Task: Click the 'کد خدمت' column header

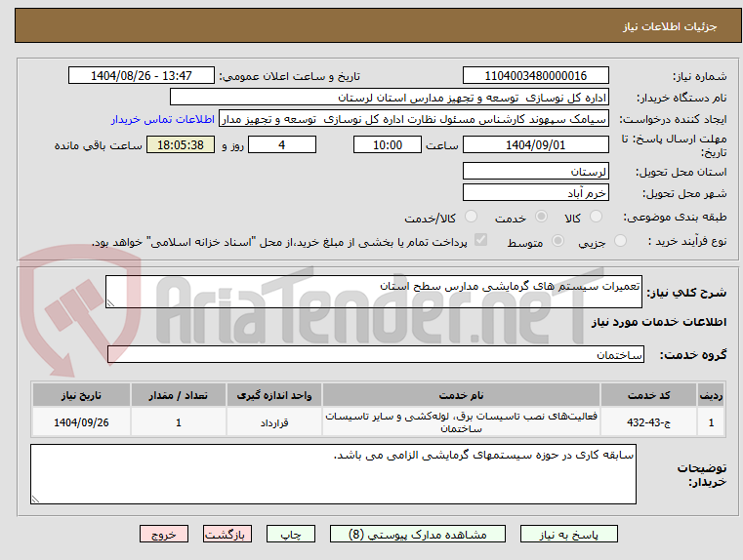Action: click(x=648, y=395)
